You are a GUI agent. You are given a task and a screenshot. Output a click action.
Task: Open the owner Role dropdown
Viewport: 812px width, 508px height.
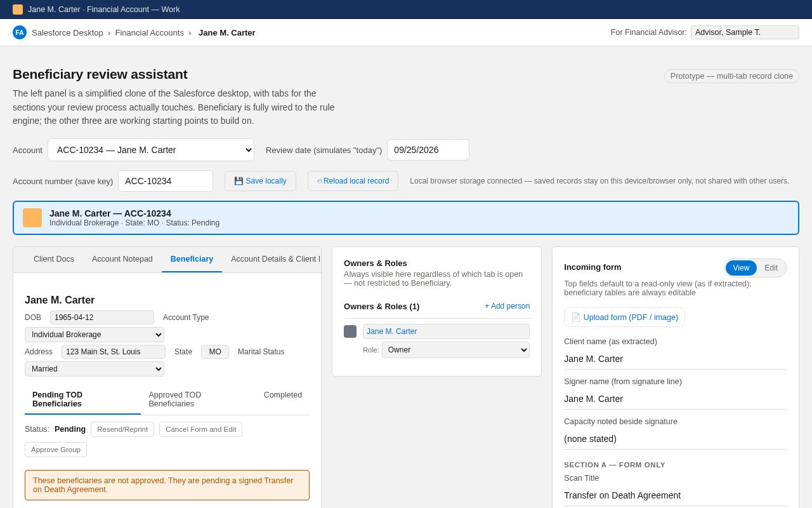coord(455,350)
